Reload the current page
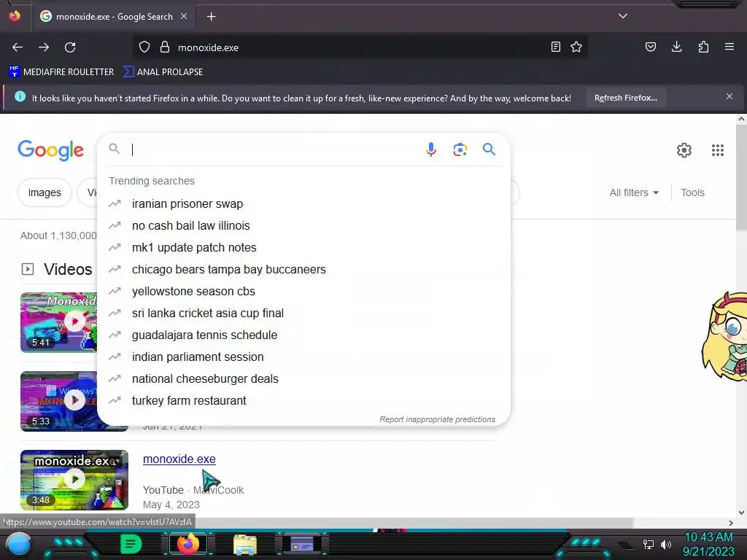 coord(70,47)
